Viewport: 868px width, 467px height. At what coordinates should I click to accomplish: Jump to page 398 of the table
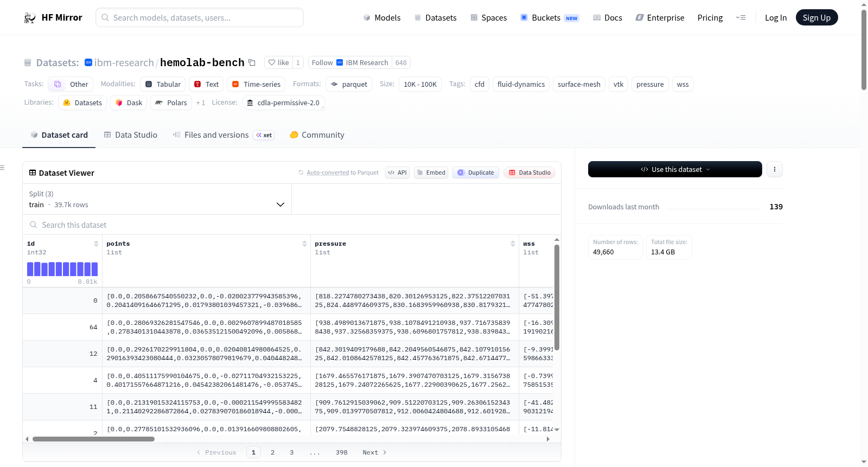pos(342,452)
